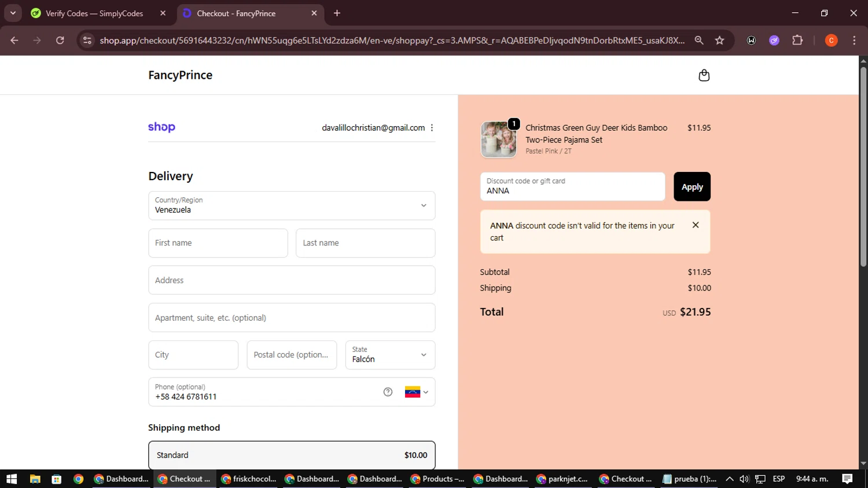Bookmark this page with the star icon
868x488 pixels.
click(719, 41)
